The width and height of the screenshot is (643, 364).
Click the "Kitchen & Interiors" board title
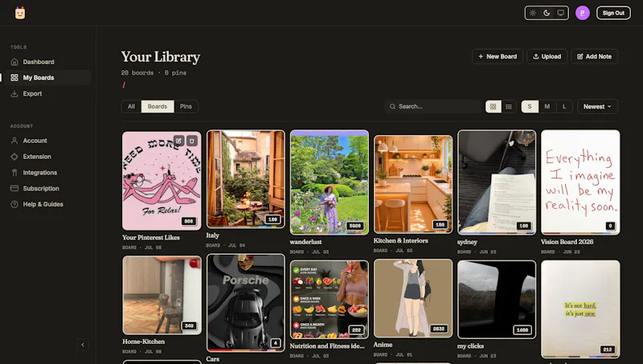(400, 240)
